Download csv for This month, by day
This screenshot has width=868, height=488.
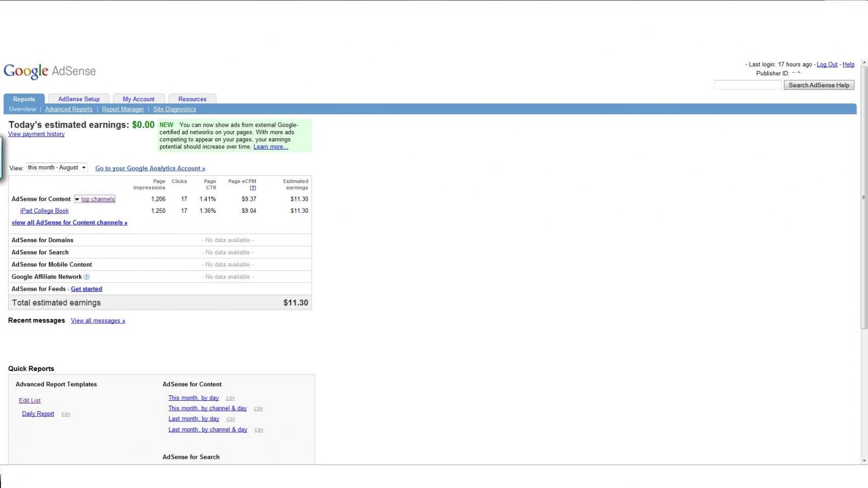(230, 399)
